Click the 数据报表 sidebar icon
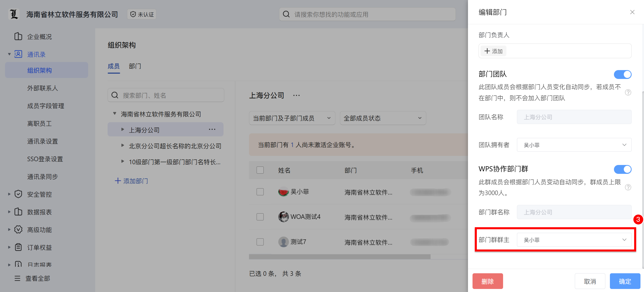This screenshot has height=292, width=644. [x=18, y=212]
